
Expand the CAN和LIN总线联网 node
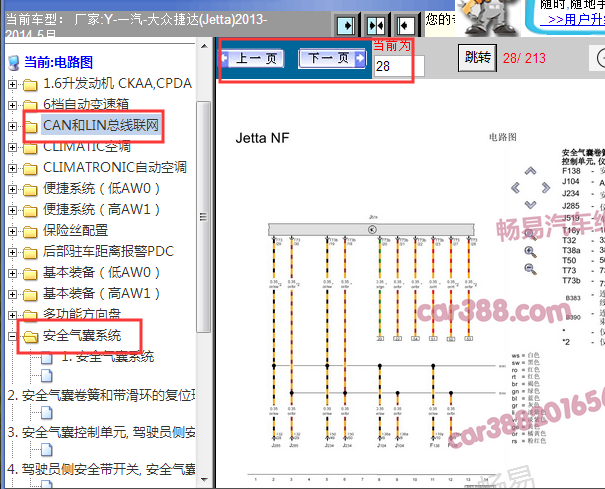[x=12, y=126]
